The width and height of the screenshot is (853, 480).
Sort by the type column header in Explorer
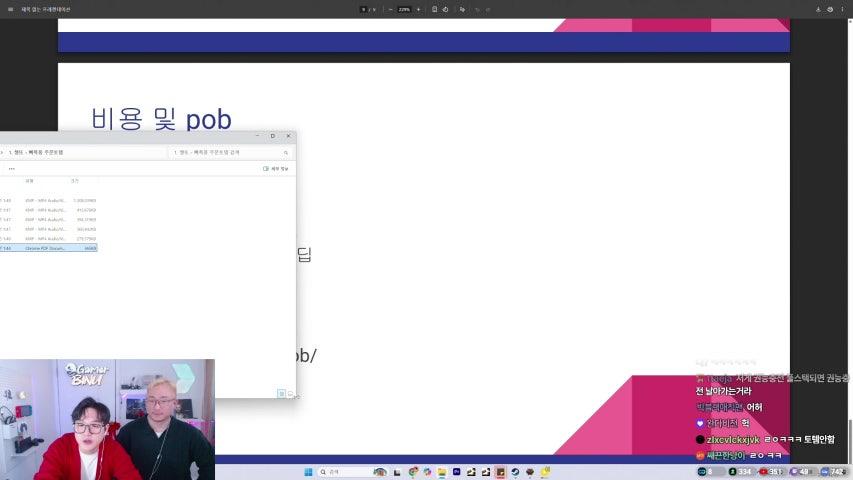(29, 181)
